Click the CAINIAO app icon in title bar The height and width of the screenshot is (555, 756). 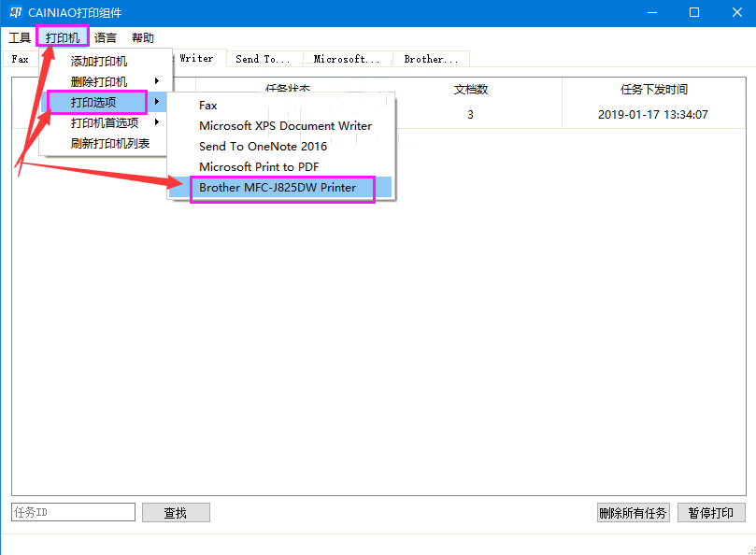(x=16, y=13)
